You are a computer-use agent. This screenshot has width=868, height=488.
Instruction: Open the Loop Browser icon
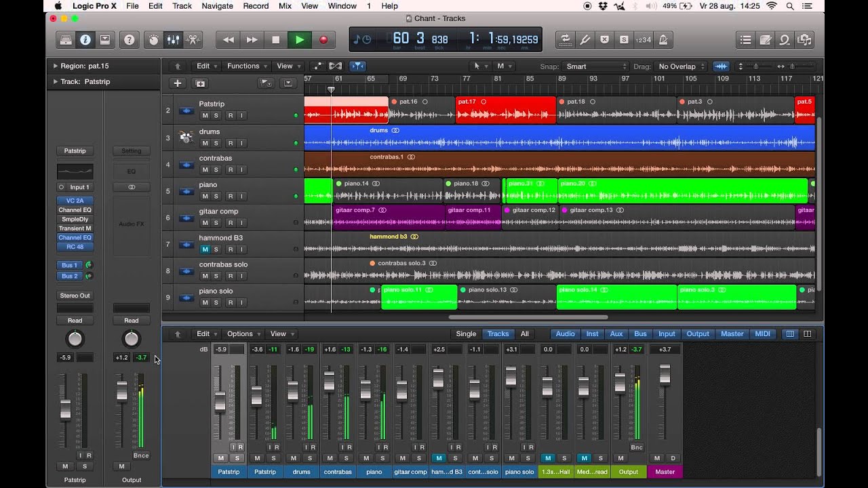(785, 40)
